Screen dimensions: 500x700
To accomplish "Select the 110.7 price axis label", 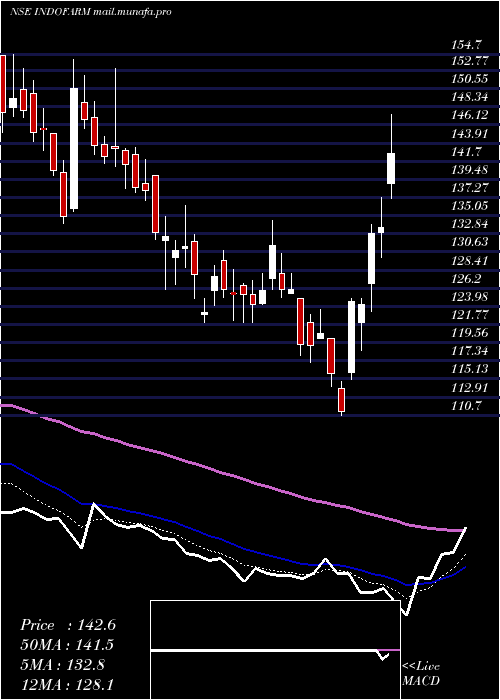I will 467,405.
